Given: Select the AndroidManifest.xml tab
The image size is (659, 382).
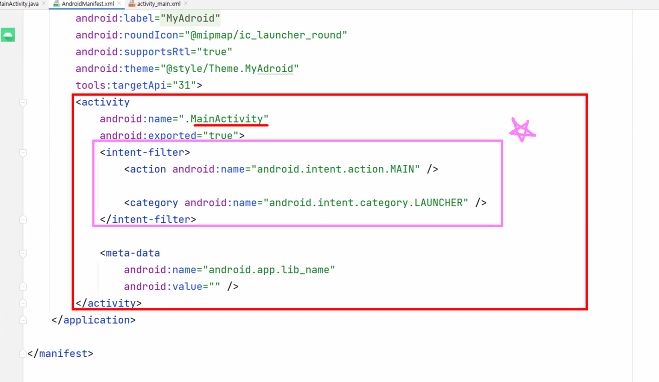Looking at the screenshot, I should coord(88,4).
